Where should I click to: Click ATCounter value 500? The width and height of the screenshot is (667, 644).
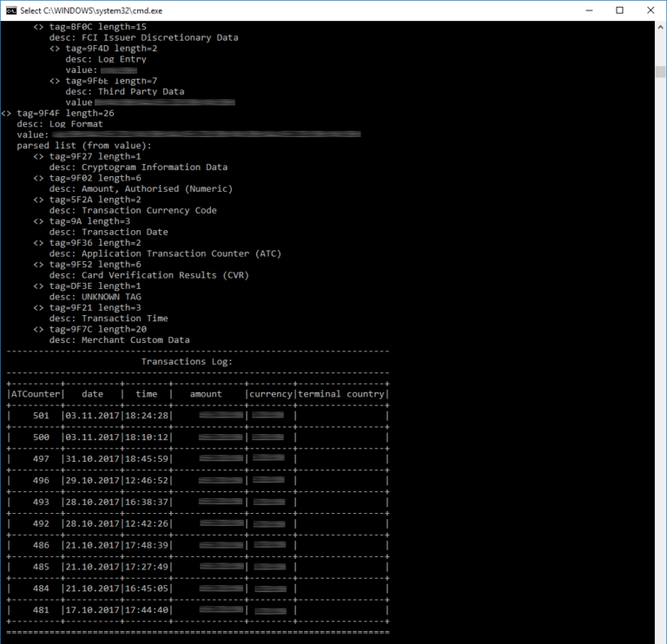point(42,437)
